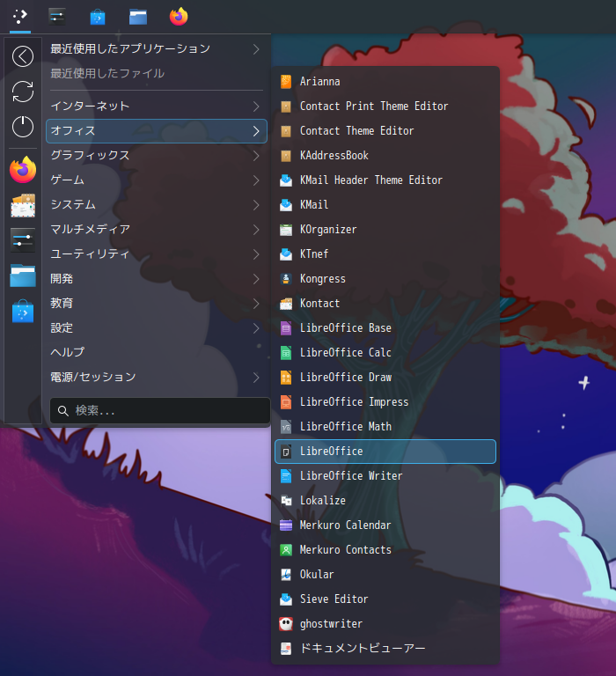This screenshot has width=616, height=676.
Task: Open the application launcher in the top panel
Action: tap(20, 17)
